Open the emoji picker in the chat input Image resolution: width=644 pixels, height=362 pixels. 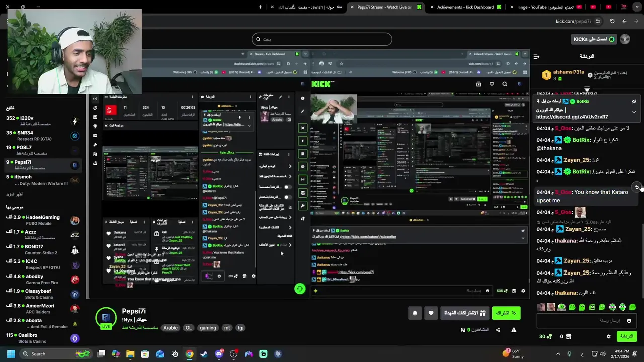click(x=629, y=321)
